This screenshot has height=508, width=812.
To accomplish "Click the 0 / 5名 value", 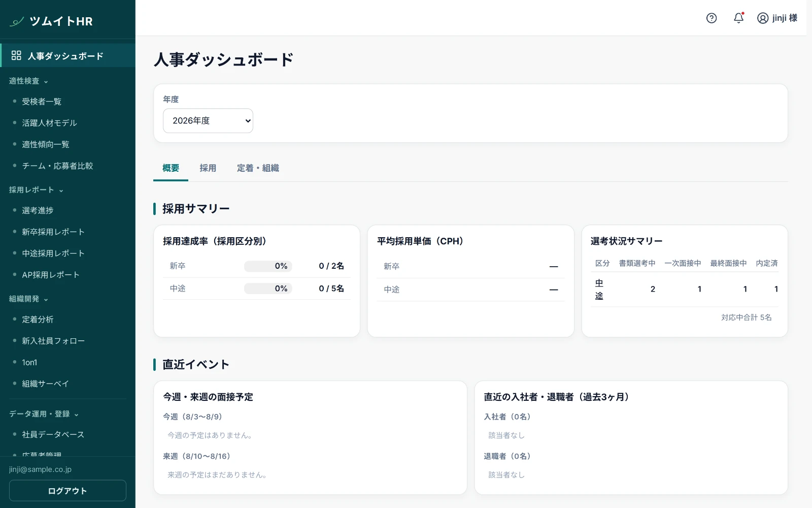I will click(331, 289).
